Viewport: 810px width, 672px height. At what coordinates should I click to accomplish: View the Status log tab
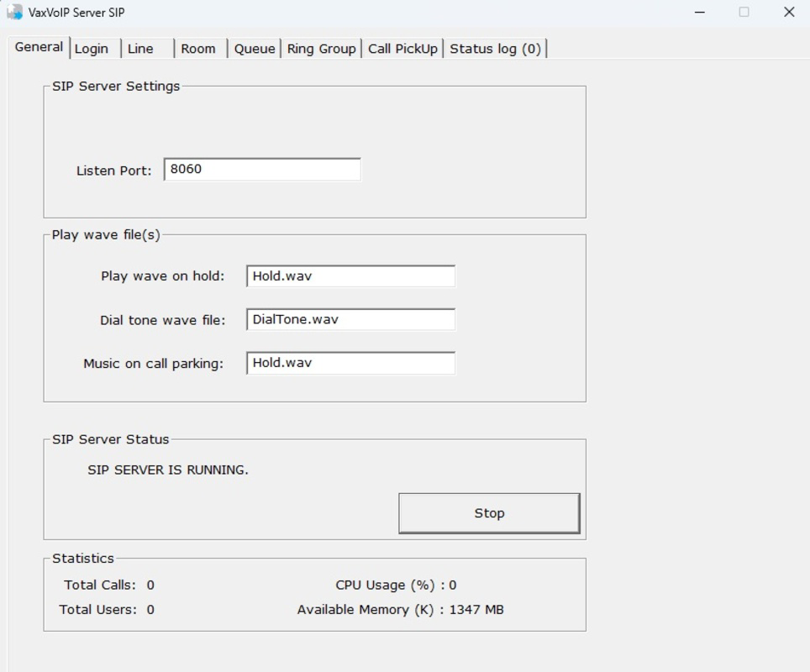[496, 49]
